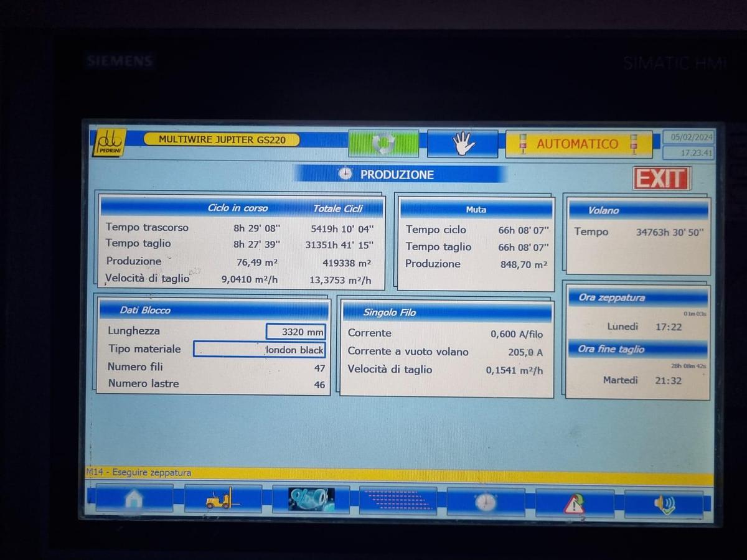Open the water cooling screen icon
The height and width of the screenshot is (560, 747).
[310, 498]
